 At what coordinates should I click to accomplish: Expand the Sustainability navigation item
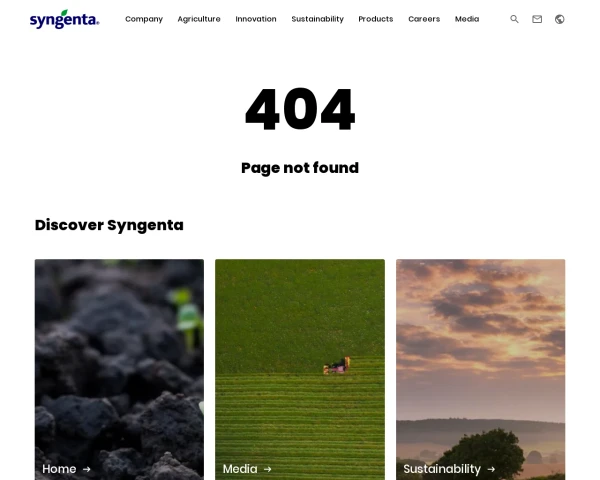318,19
